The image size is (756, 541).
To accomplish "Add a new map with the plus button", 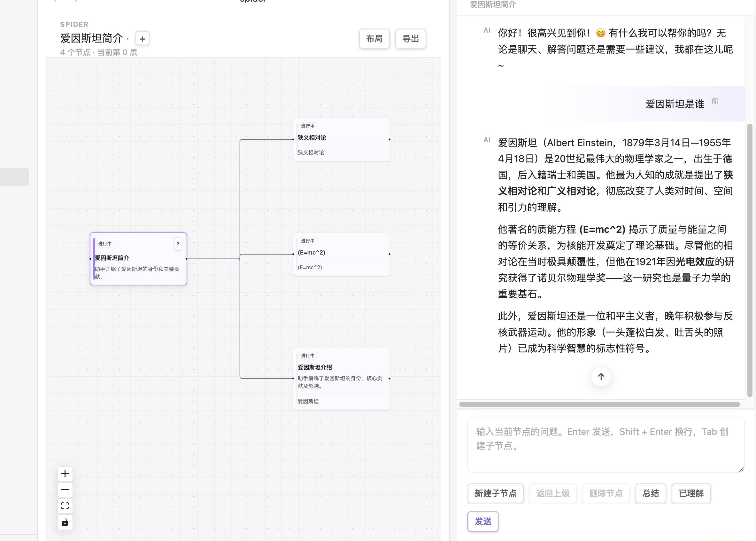I will tap(143, 39).
